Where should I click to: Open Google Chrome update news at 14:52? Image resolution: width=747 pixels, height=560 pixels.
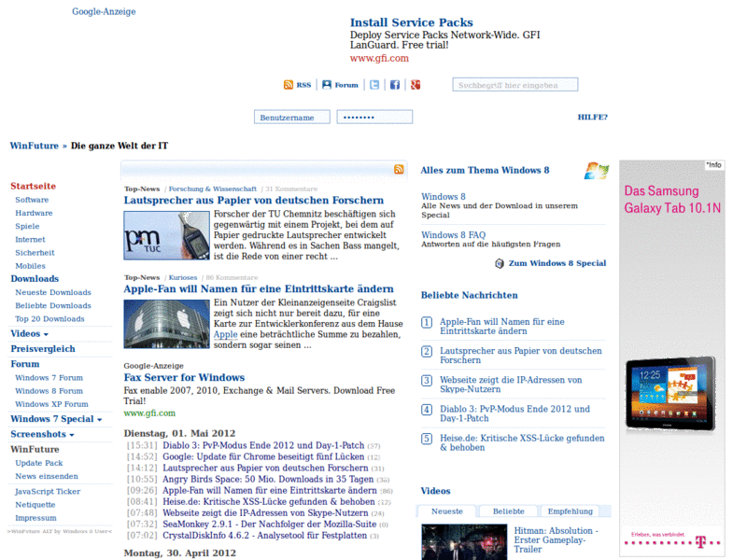pyautogui.click(x=264, y=456)
